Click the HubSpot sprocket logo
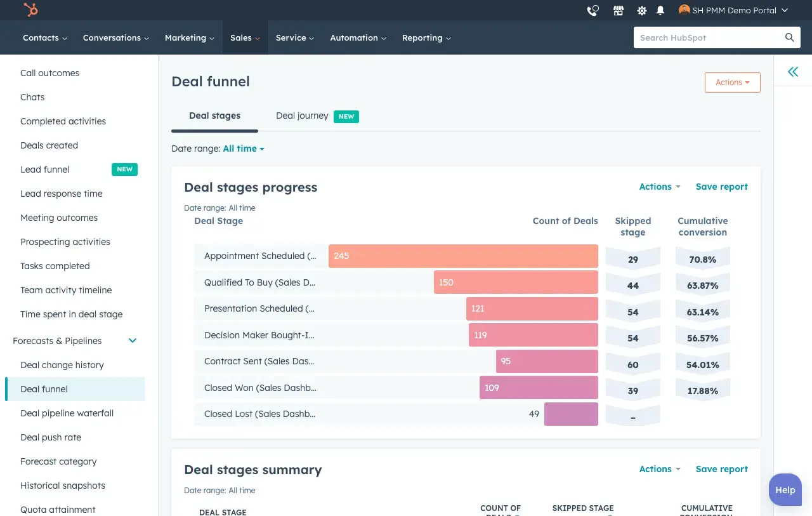The width and height of the screenshot is (812, 516). (30, 10)
